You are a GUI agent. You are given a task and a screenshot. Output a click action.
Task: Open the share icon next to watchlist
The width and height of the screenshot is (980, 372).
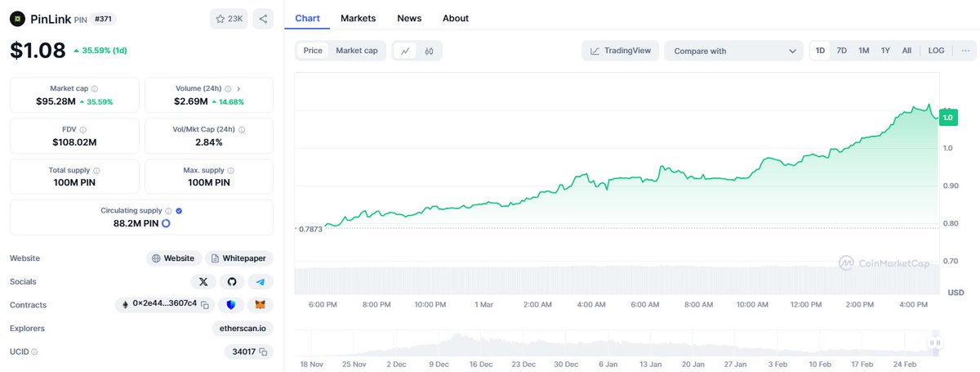(263, 19)
